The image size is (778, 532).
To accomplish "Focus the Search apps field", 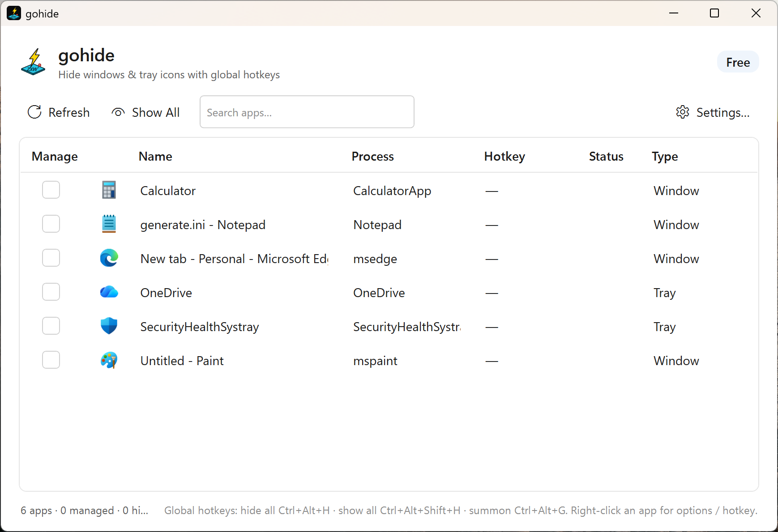I will click(307, 112).
